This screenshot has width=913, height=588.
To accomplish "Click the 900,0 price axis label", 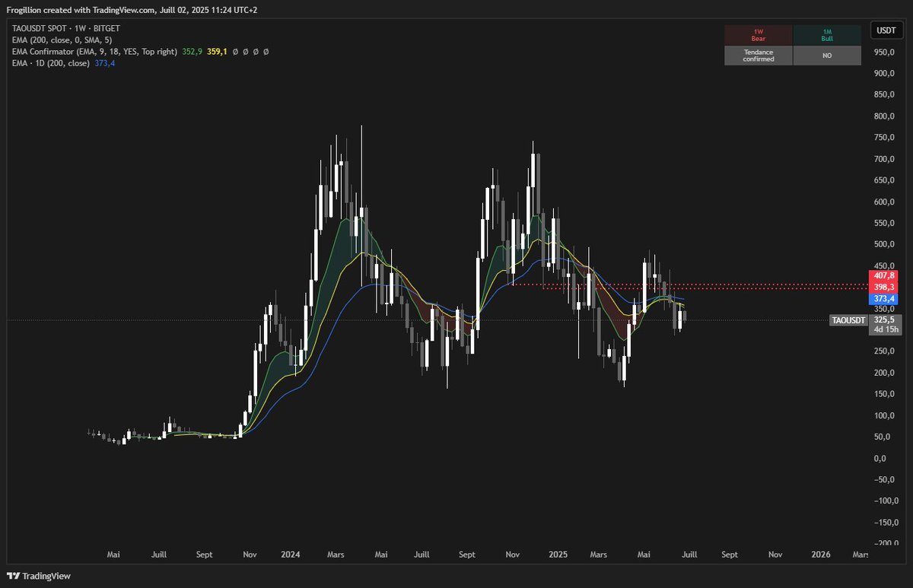I will pos(883,74).
